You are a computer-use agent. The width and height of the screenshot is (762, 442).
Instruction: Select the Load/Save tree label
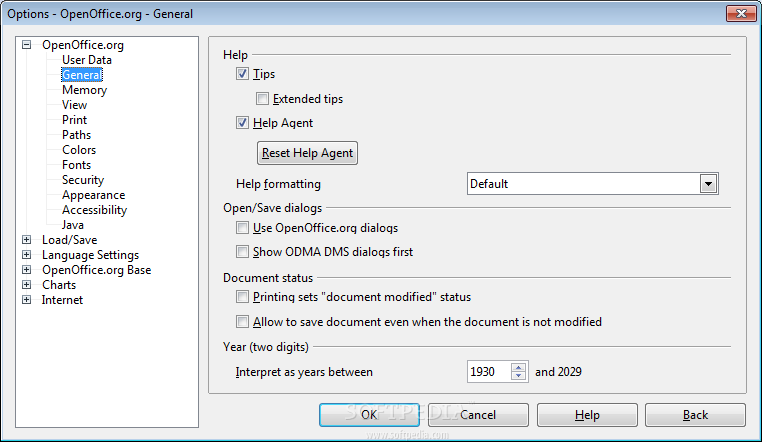click(69, 240)
